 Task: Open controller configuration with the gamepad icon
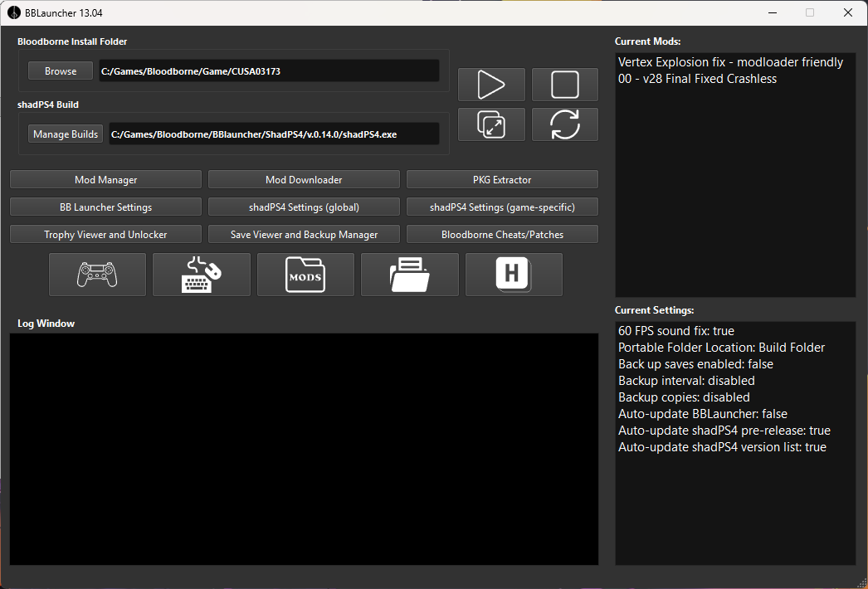coord(97,275)
